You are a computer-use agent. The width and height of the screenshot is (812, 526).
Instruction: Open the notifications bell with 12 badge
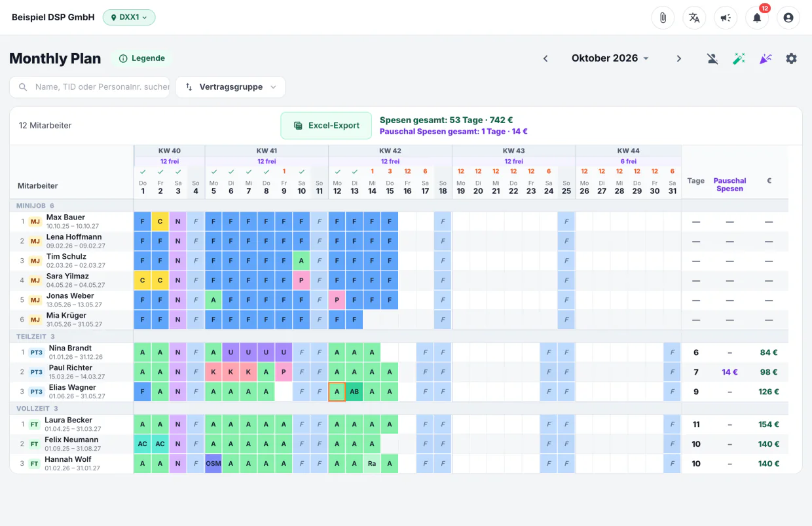pyautogui.click(x=757, y=18)
